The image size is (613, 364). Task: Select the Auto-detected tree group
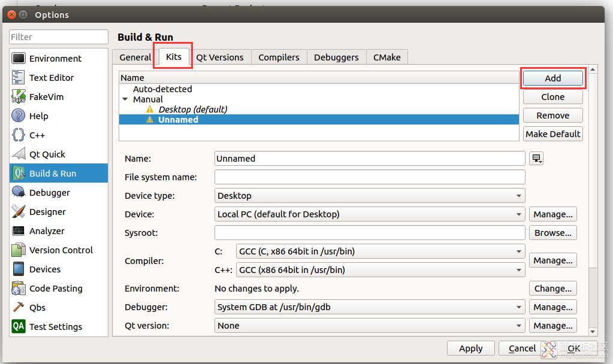click(x=319, y=89)
